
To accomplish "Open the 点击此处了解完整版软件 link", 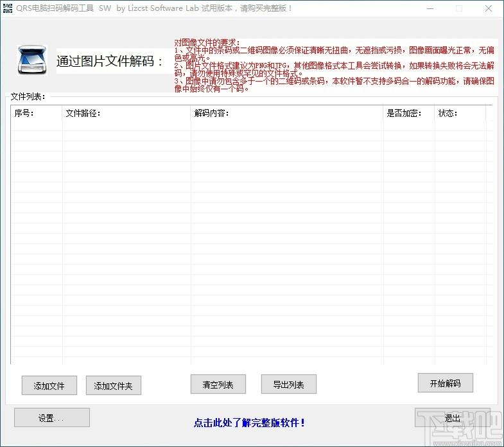I will point(249,423).
